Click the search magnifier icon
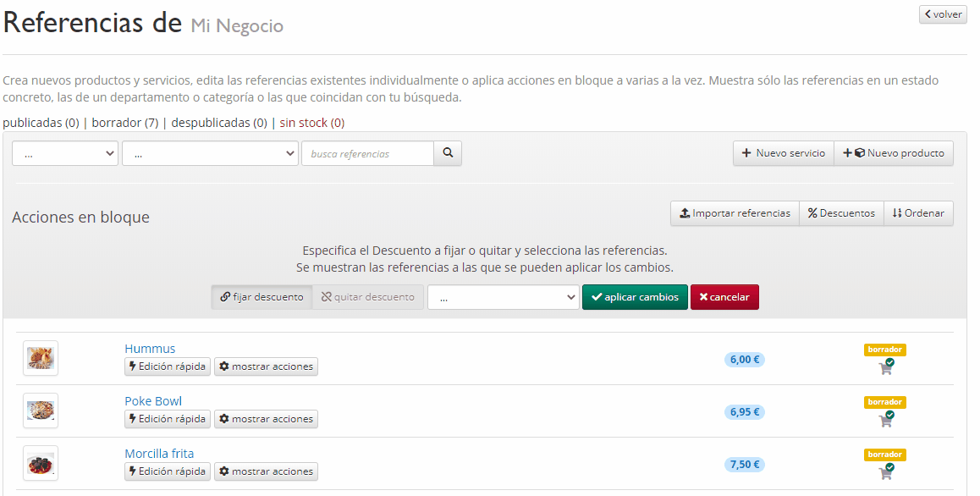This screenshot has height=496, width=980. (447, 153)
